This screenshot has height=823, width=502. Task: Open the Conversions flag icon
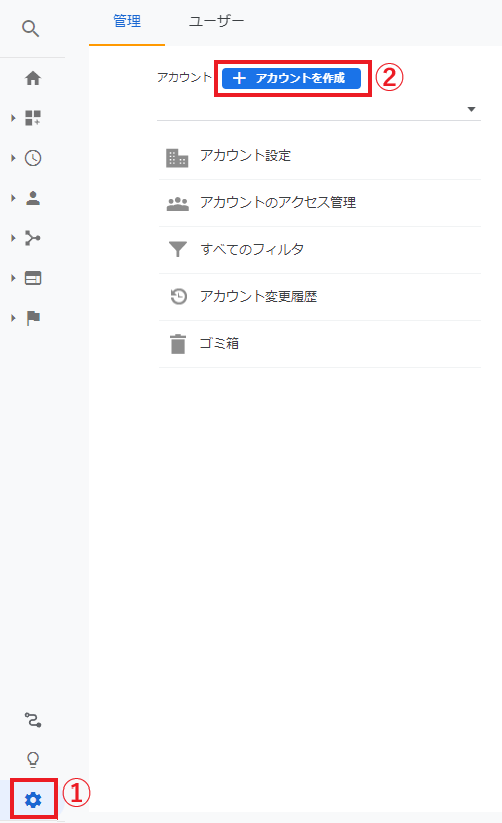pyautogui.click(x=33, y=318)
